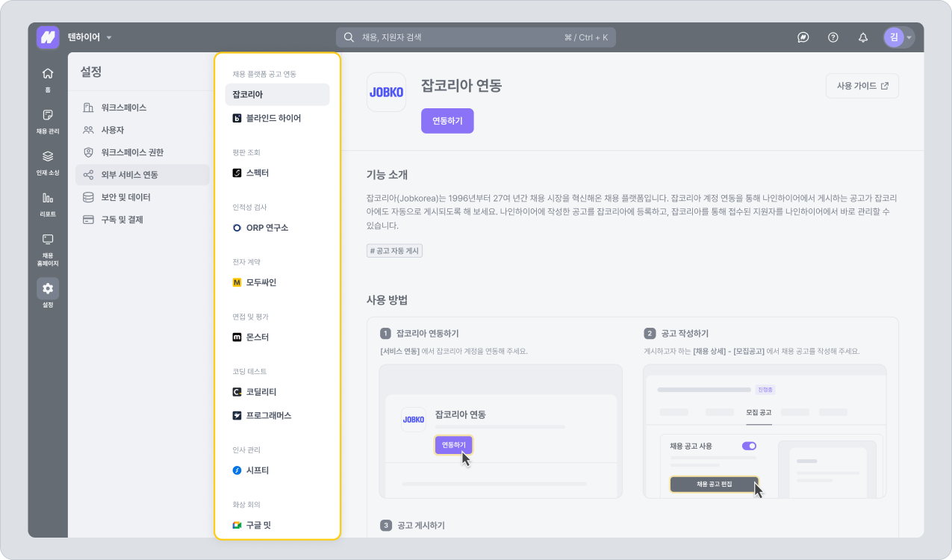Focus the 채용, 지원자 검색 search field

click(x=476, y=37)
